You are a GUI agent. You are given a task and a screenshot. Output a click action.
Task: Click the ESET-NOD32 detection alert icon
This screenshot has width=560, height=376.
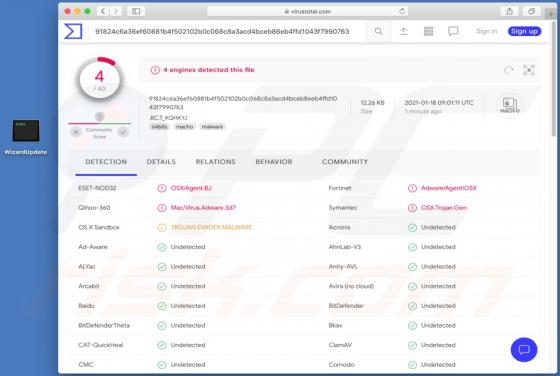point(162,188)
